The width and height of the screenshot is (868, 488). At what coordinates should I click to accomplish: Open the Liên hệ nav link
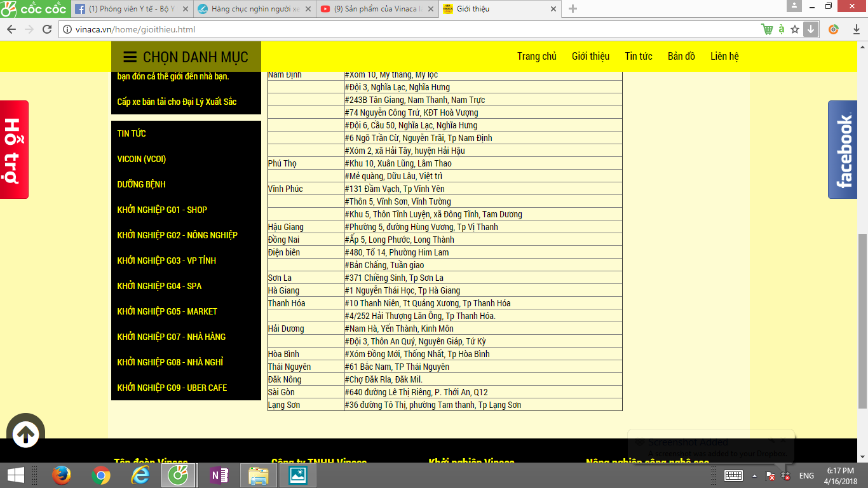[x=724, y=56]
